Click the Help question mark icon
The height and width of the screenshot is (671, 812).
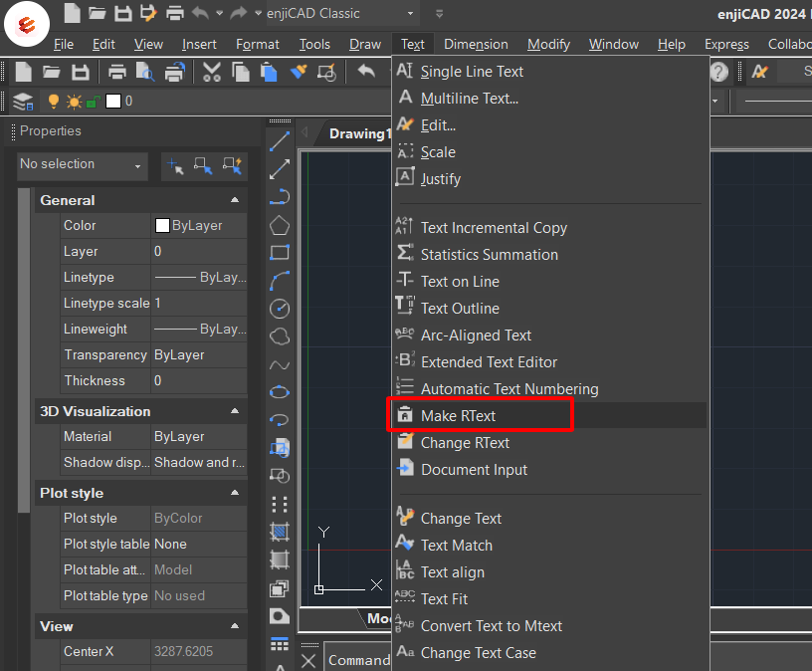click(718, 72)
